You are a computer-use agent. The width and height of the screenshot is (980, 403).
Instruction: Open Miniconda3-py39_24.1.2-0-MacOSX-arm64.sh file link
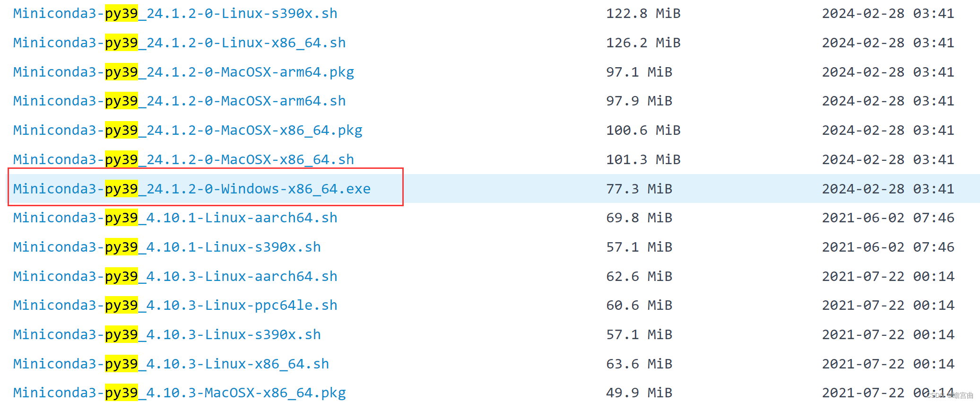[x=180, y=101]
